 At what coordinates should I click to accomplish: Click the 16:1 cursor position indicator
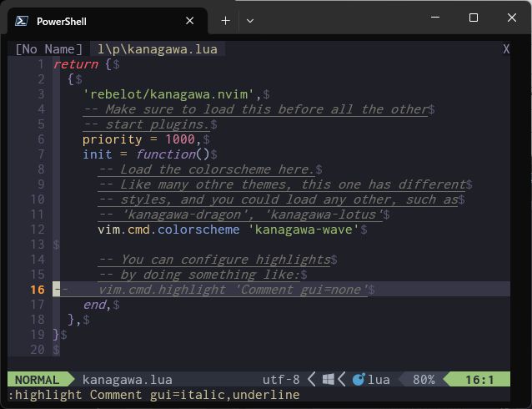(x=479, y=380)
